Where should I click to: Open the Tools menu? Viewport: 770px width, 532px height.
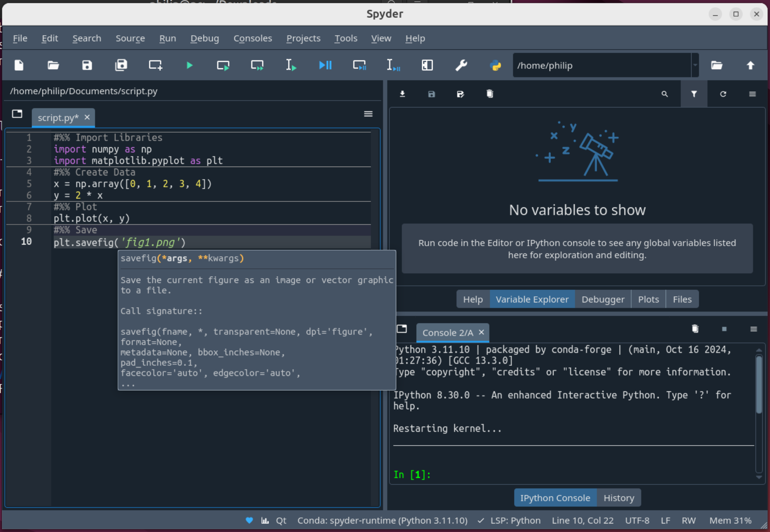(x=346, y=38)
